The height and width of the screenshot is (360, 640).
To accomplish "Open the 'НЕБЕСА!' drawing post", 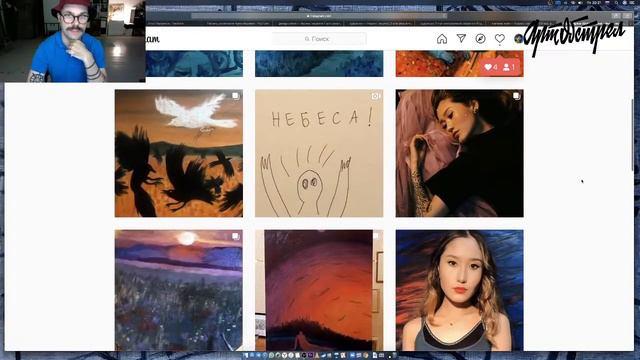I will 319,153.
